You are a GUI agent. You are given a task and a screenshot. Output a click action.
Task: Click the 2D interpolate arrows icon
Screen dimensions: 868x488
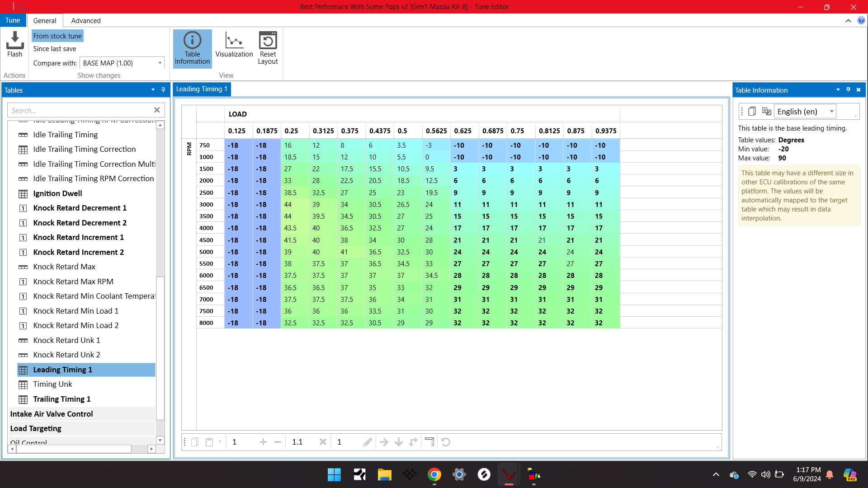coord(414,442)
